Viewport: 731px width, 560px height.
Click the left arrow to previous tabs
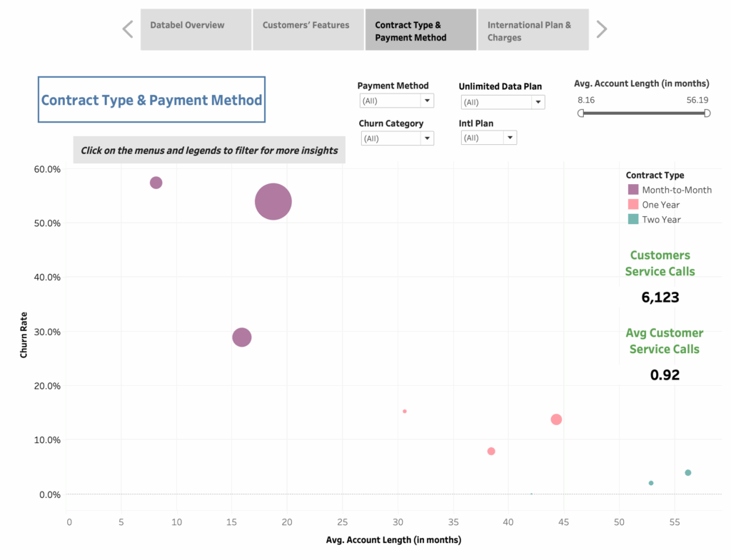point(128,29)
